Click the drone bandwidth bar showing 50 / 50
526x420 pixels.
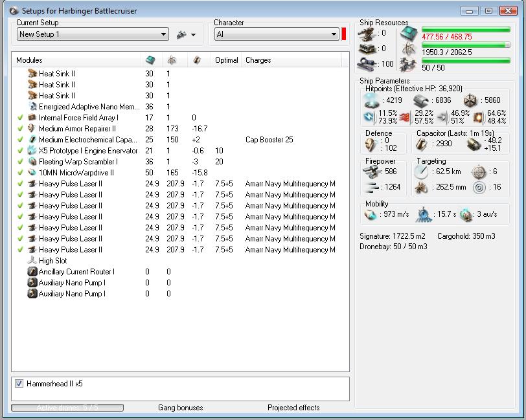[x=466, y=60]
